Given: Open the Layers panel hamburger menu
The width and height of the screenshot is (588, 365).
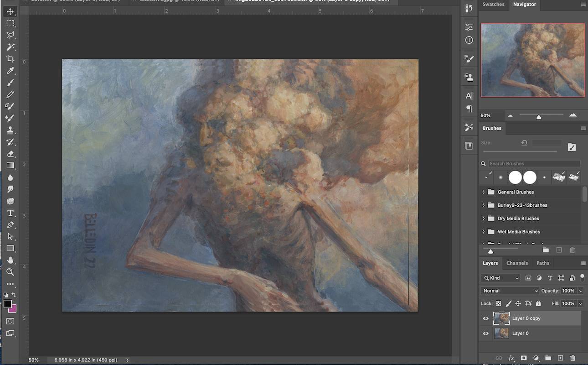Looking at the screenshot, I should 583,263.
